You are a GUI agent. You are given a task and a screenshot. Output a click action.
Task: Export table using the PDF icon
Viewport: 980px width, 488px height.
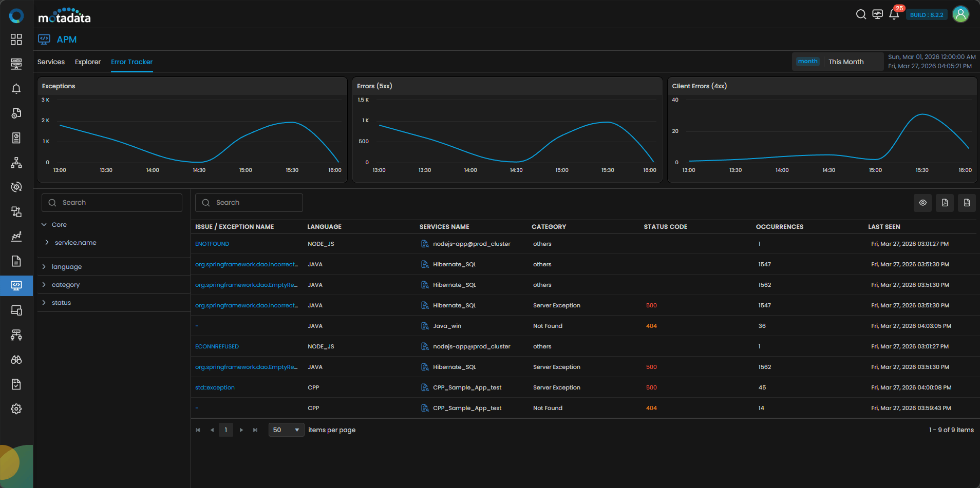pos(945,203)
